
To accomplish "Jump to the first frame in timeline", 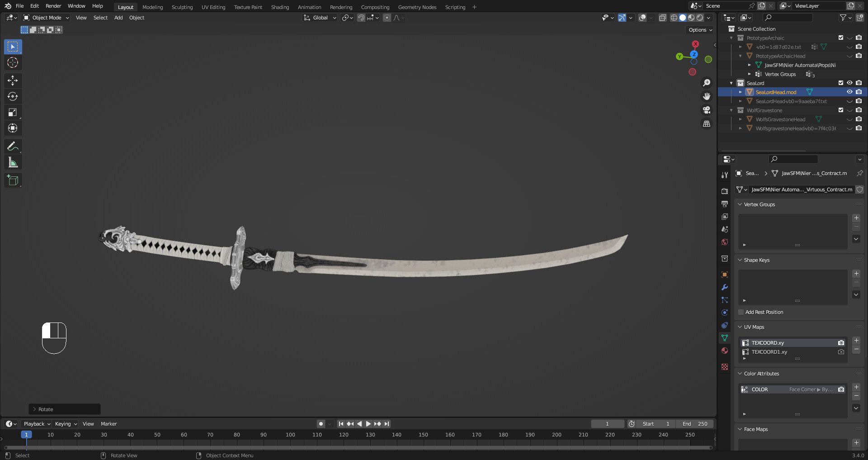I will 341,424.
